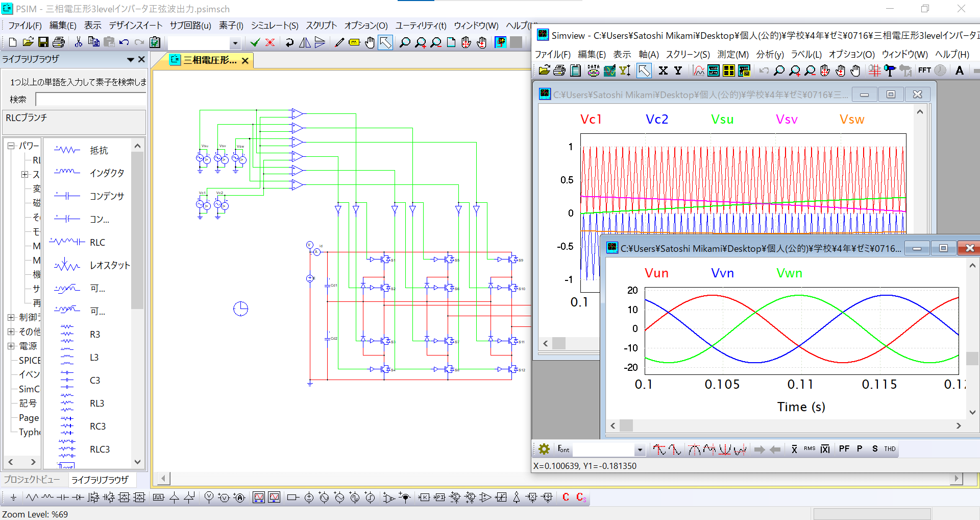Viewport: 980px width, 520px height.
Task: Select the 抵抗 element in library
Action: (99, 150)
